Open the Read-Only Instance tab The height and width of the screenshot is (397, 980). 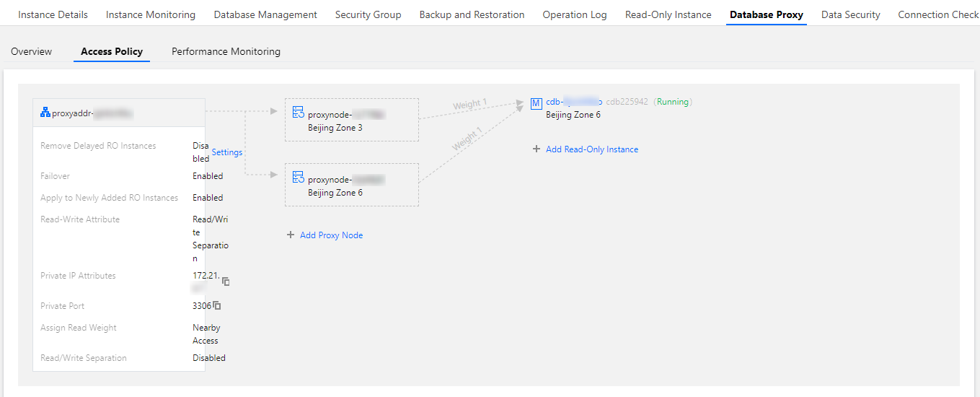668,14
